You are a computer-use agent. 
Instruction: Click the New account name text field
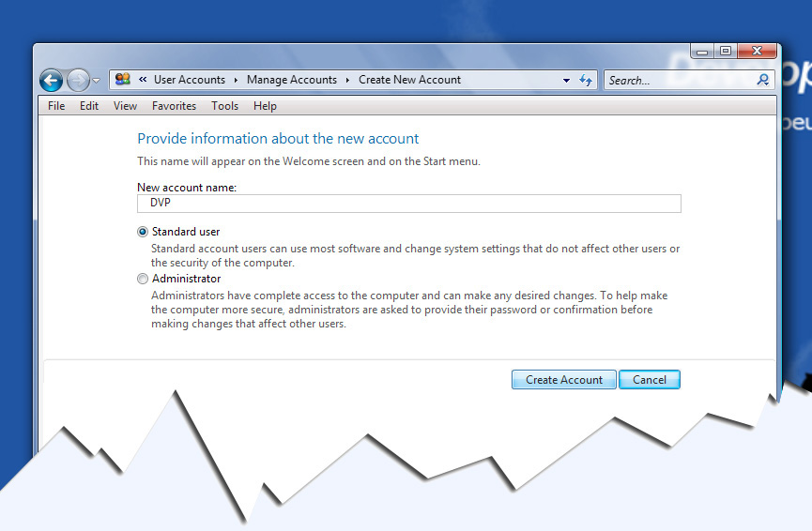coord(408,204)
